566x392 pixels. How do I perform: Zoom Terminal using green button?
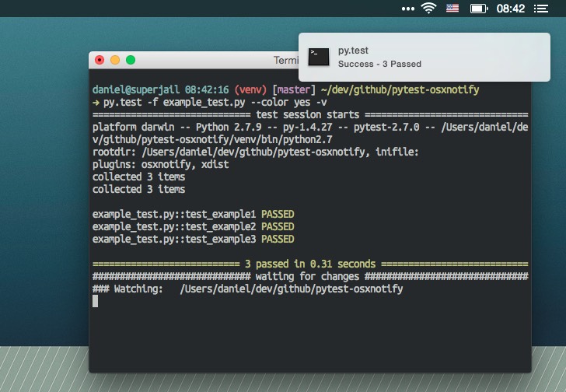[131, 60]
